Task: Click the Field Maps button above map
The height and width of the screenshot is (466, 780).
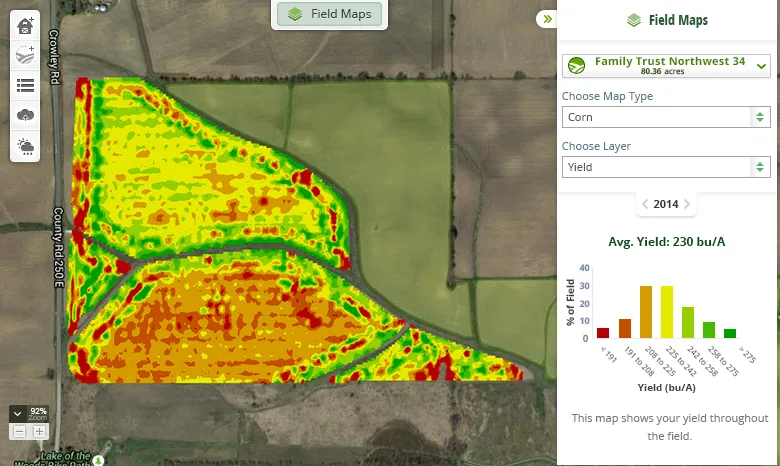Action: 329,14
